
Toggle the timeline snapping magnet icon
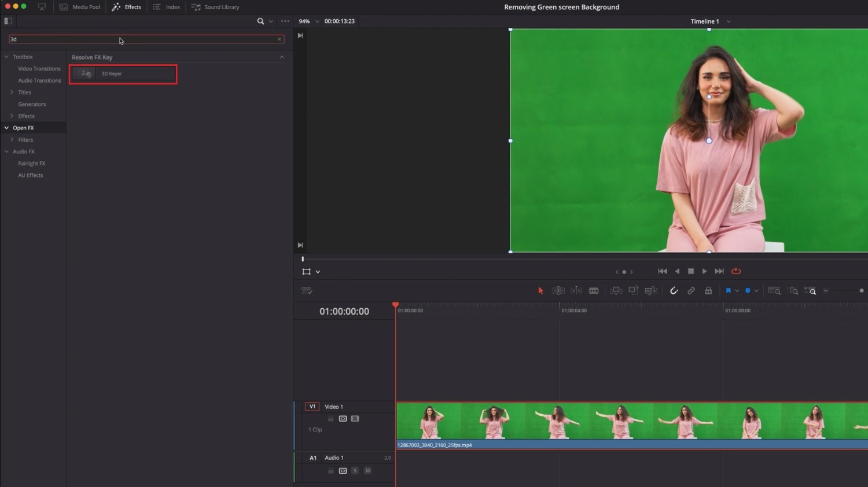pos(674,291)
